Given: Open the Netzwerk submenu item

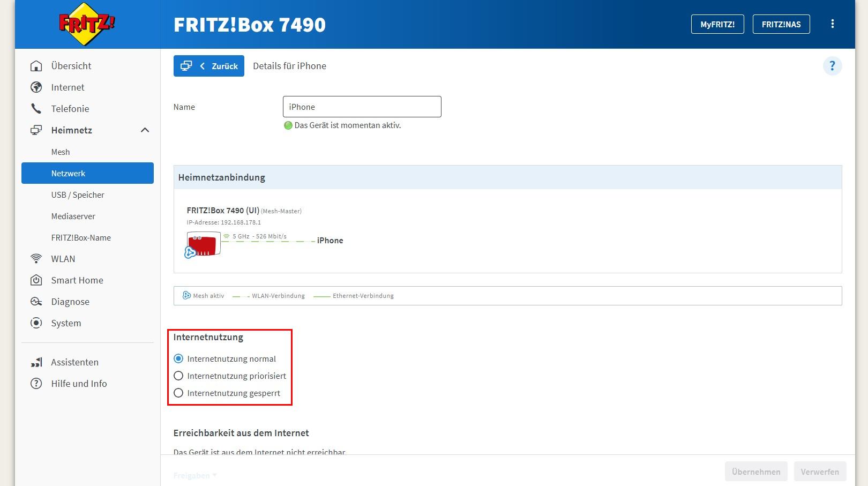Looking at the screenshot, I should click(87, 173).
